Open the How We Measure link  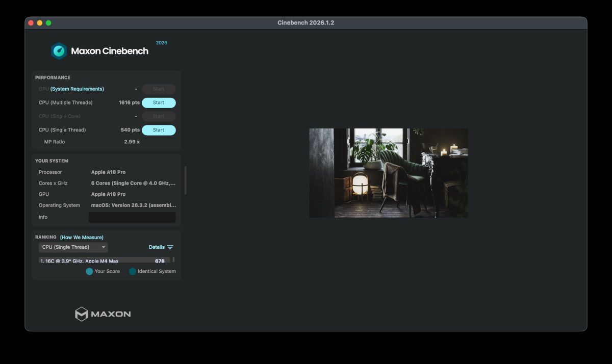pyautogui.click(x=82, y=238)
